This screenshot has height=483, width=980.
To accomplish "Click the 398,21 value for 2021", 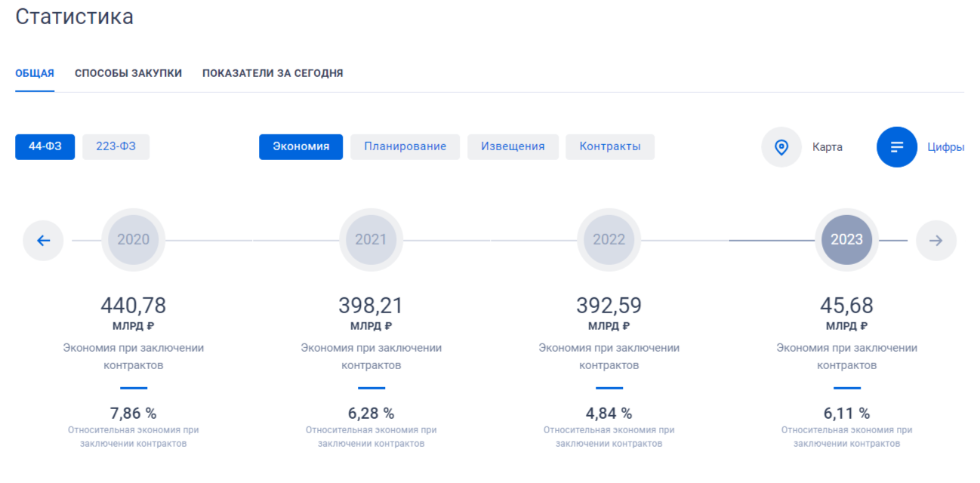I will click(x=371, y=306).
